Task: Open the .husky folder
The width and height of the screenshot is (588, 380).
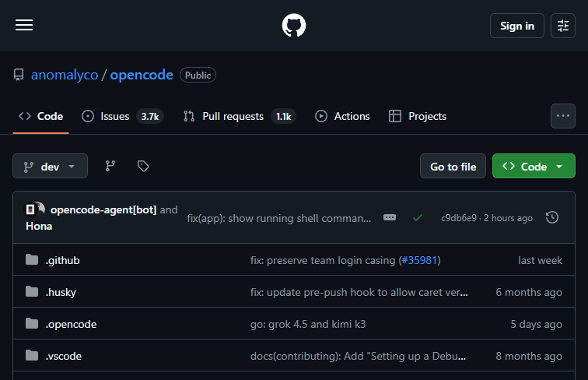Action: [61, 292]
